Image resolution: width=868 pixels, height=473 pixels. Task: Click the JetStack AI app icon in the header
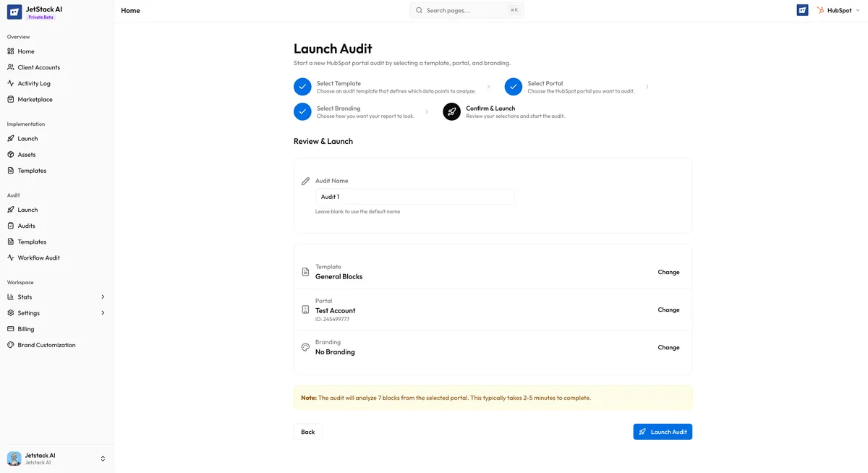801,10
